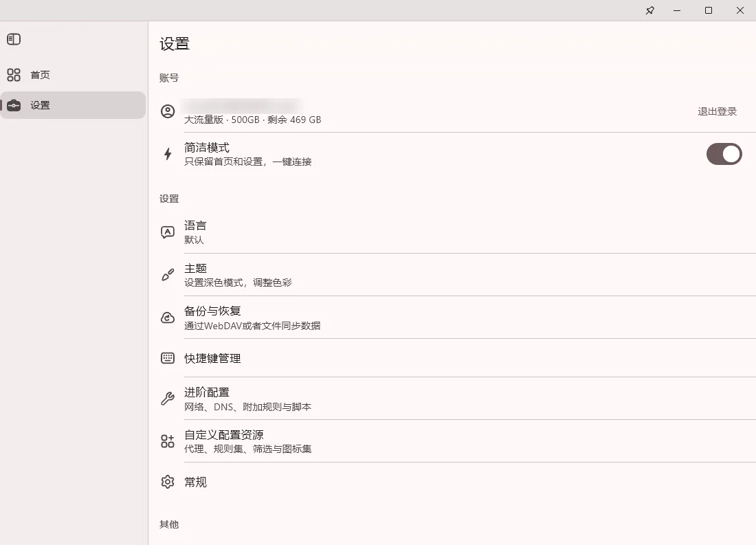Collapse the sidebar with the panel icon
Viewport: 756px width, 545px height.
pyautogui.click(x=14, y=39)
